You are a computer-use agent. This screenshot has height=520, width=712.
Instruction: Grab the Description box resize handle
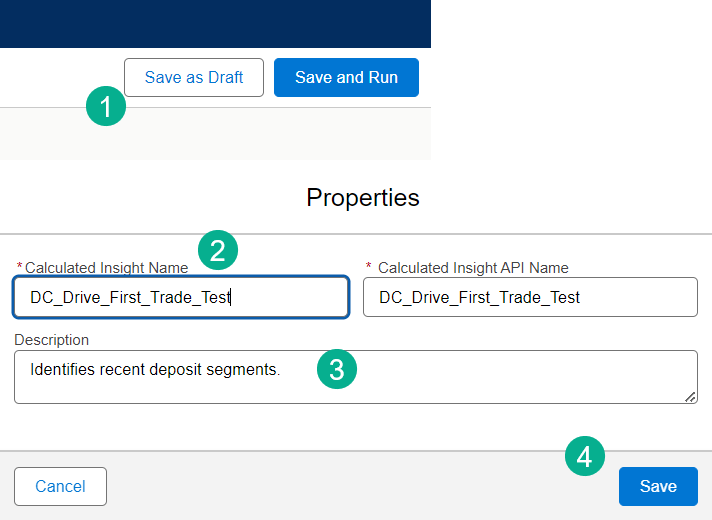coord(690,397)
